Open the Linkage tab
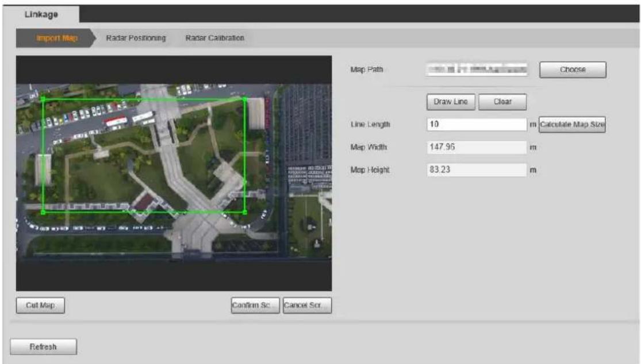Image resolution: width=641 pixels, height=364 pixels. click(41, 14)
